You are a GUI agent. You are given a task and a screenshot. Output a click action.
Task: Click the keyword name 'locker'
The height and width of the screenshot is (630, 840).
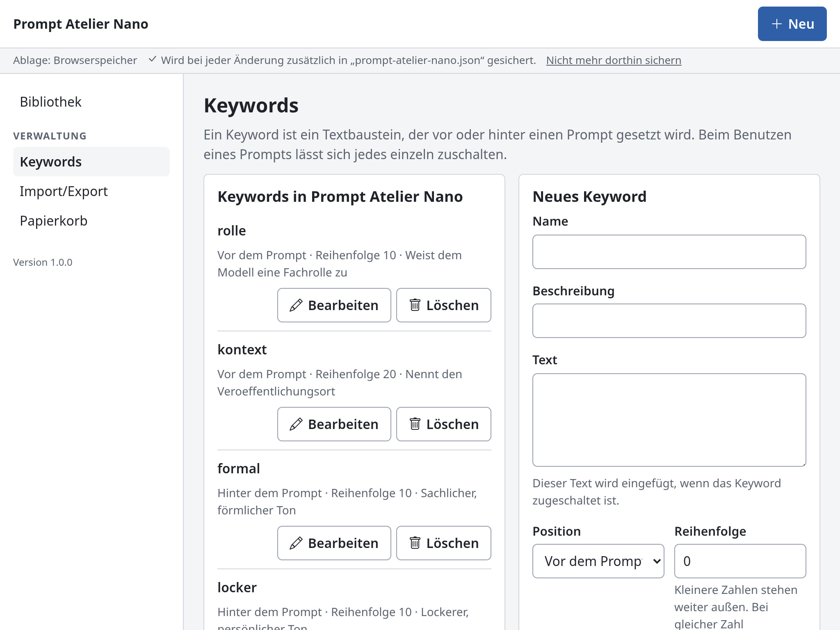tap(237, 587)
